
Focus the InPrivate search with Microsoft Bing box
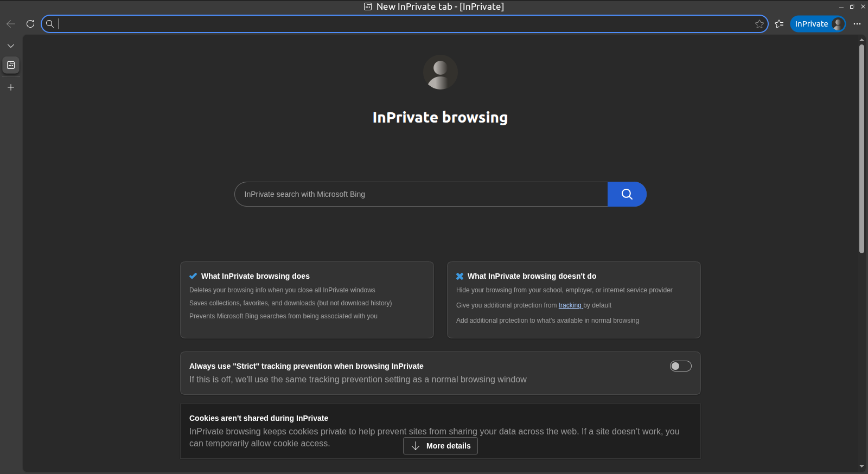(421, 194)
